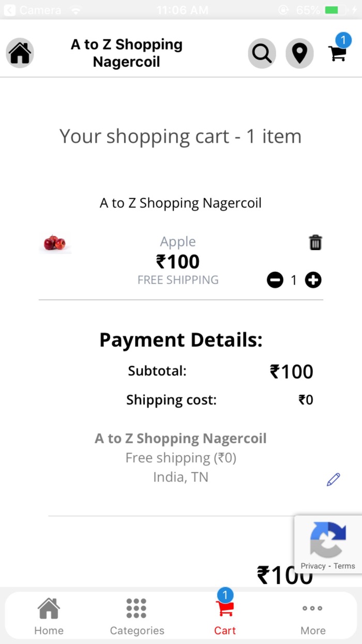Viewport: 362px width, 644px height.
Task: Increase Apple quantity with plus button
Action: point(312,280)
